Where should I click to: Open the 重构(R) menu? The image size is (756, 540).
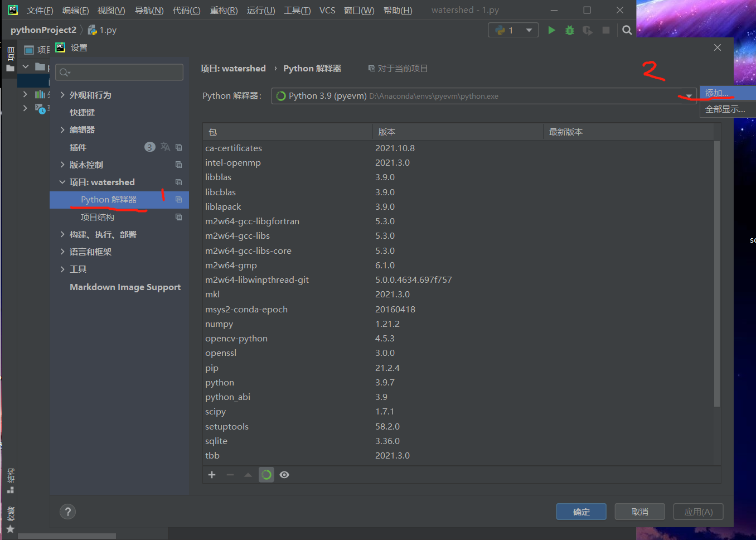224,10
